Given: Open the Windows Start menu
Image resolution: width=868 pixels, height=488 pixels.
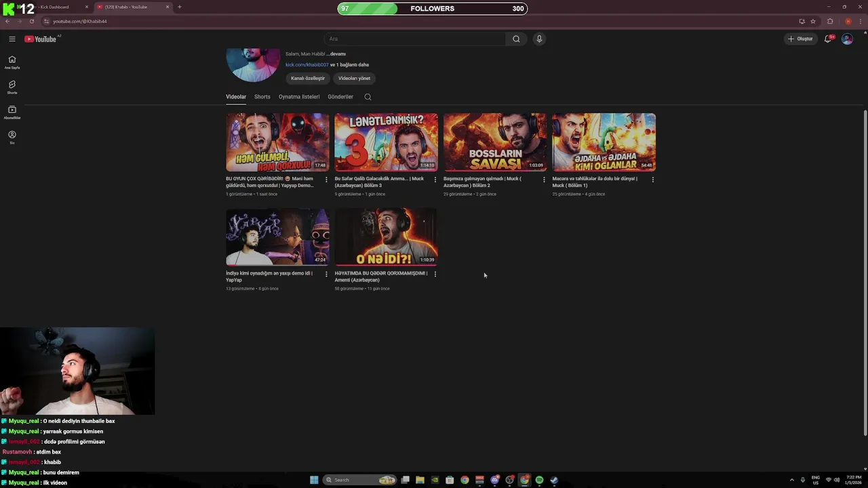Looking at the screenshot, I should point(314,480).
